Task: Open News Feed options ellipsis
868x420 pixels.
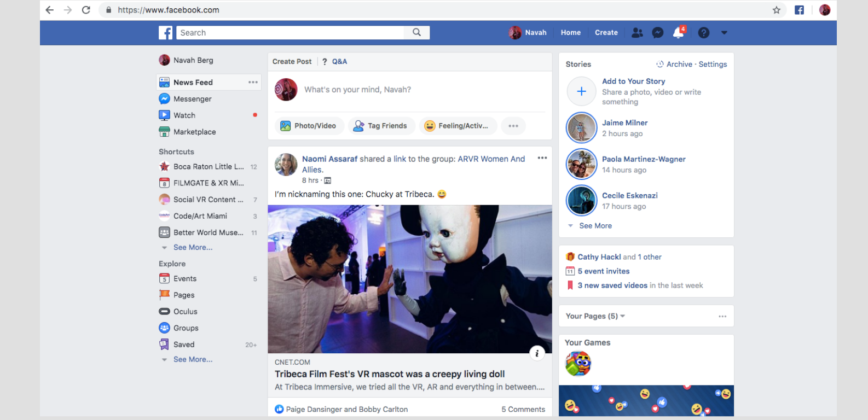Action: tap(253, 82)
